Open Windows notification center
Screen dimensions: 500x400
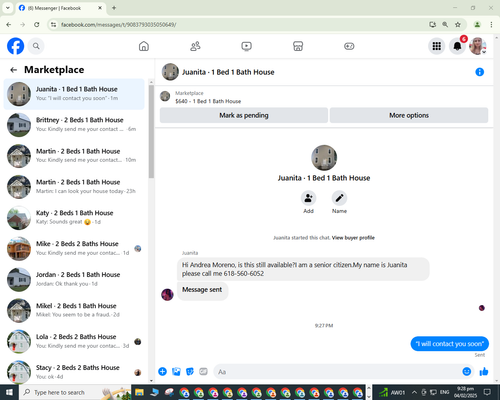tap(487, 392)
